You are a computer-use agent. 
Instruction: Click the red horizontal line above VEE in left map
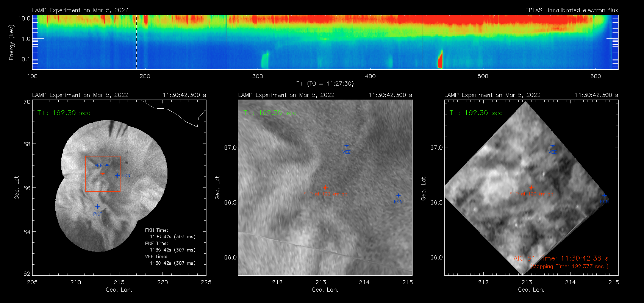103,156
